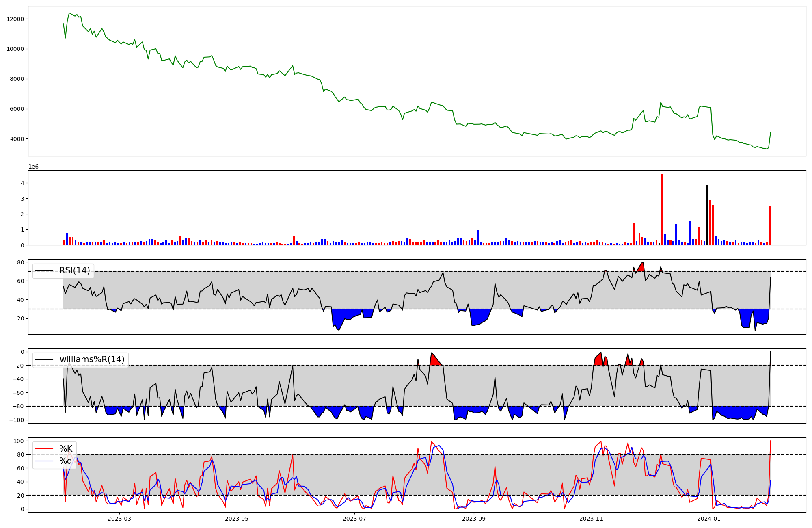Click the 2023-09 x-axis date label
Screen dimensions: 812x528
473,519
